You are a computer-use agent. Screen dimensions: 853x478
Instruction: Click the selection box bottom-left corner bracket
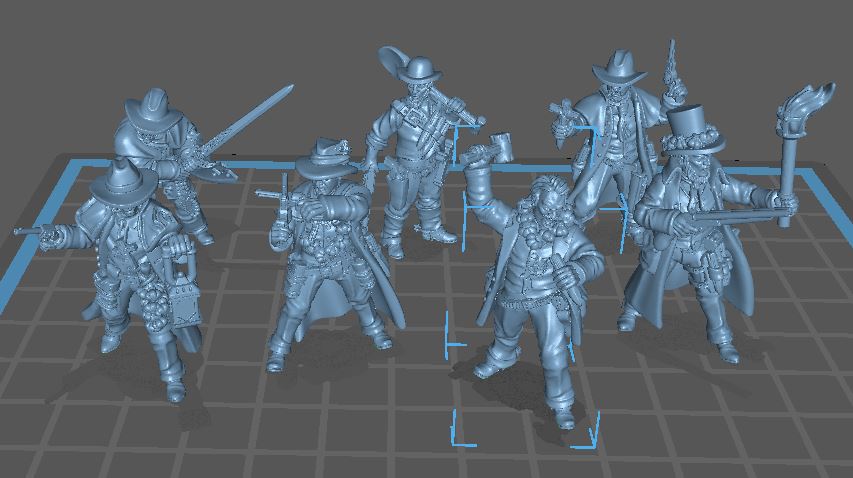click(x=458, y=434)
